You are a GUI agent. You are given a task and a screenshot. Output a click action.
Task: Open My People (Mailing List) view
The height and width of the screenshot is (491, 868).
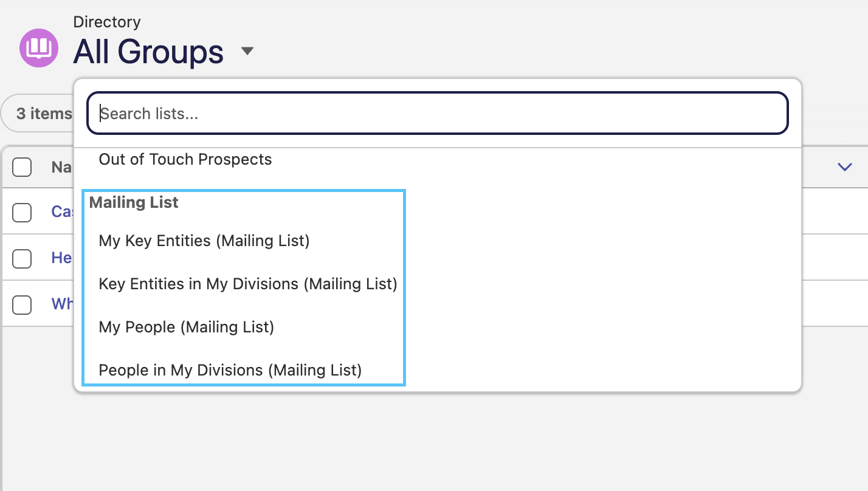coord(187,327)
